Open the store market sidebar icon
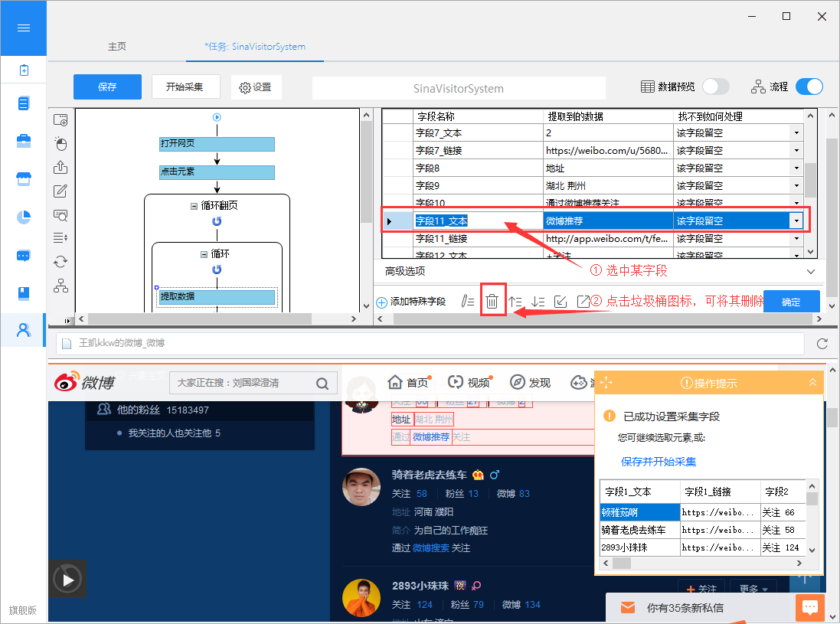This screenshot has height=624, width=840. [x=24, y=179]
